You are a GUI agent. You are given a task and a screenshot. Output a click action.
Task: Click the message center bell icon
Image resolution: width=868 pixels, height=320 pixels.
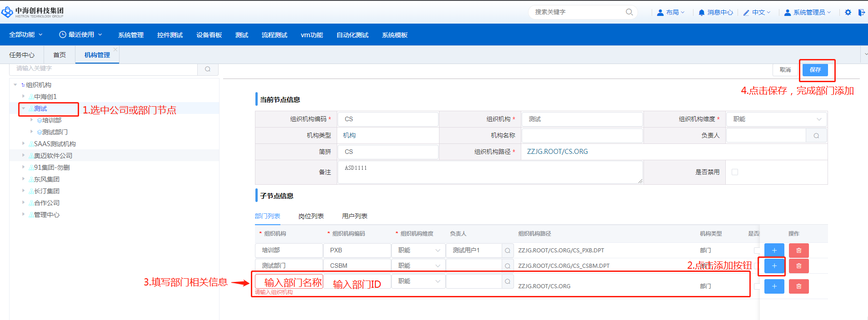pyautogui.click(x=702, y=13)
